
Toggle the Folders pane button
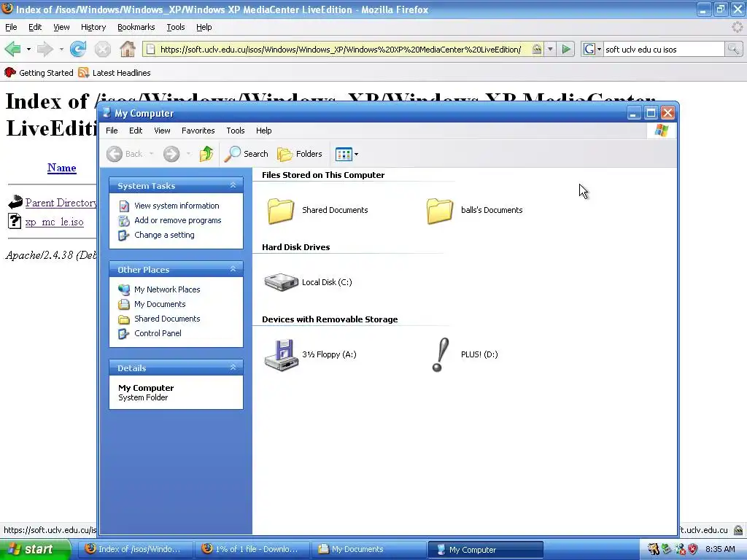[300, 154]
